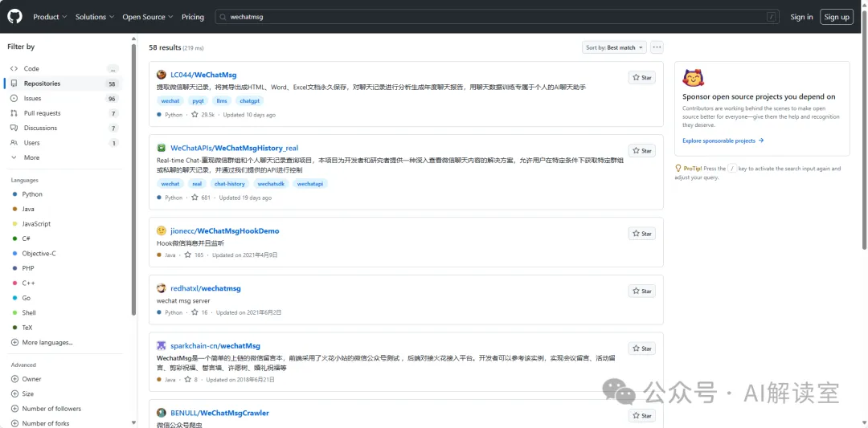This screenshot has width=868, height=428.
Task: Star the BENULL/WeChatMsgCrawler repository
Action: coord(642,415)
